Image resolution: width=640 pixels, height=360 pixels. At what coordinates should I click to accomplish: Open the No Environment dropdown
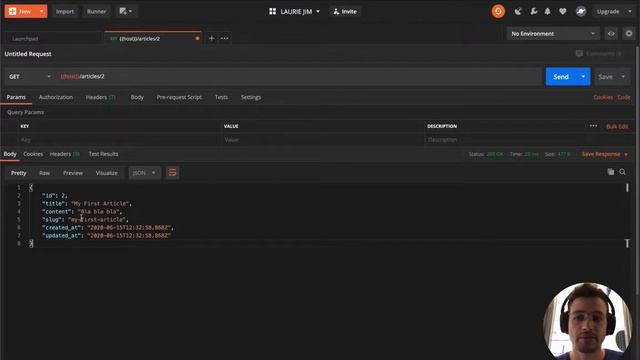[553, 33]
